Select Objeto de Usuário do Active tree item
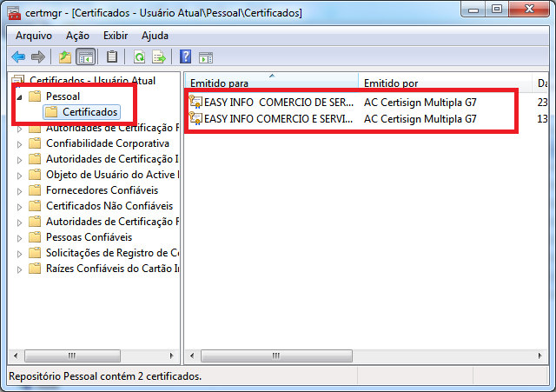 [113, 175]
